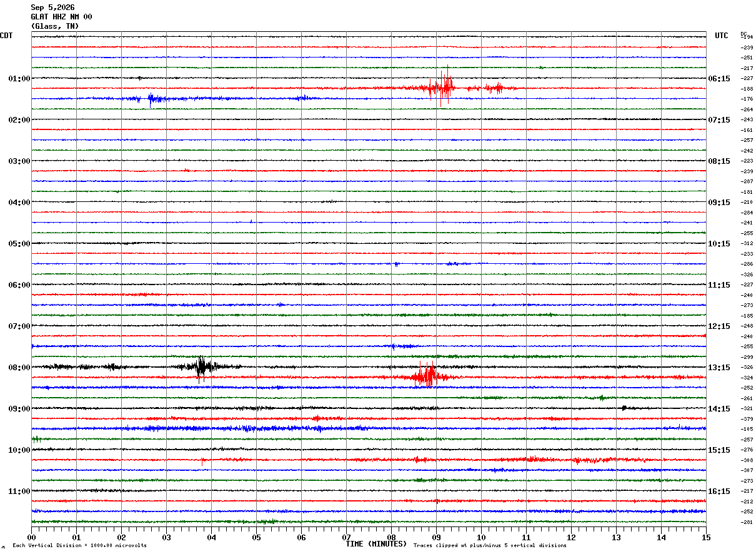Click the traces clipped footnote text
Image resolution: width=756 pixels, height=554 pixels.
490,546
